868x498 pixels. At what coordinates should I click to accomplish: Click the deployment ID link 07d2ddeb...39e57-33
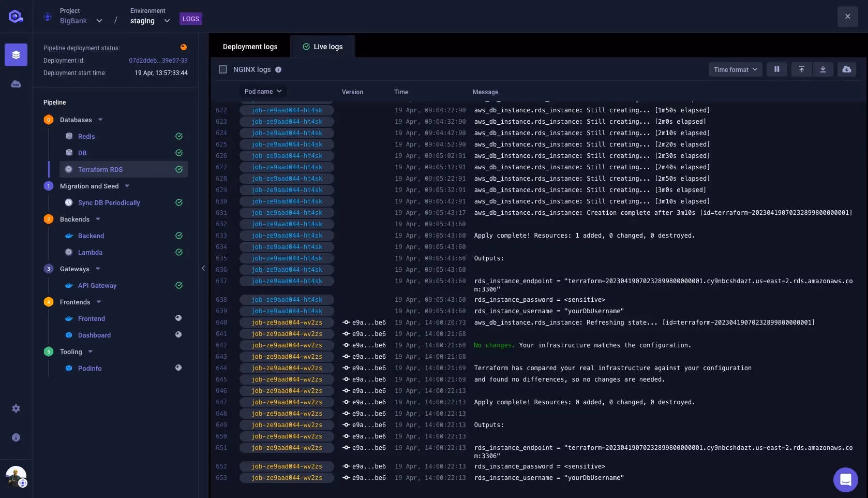158,61
